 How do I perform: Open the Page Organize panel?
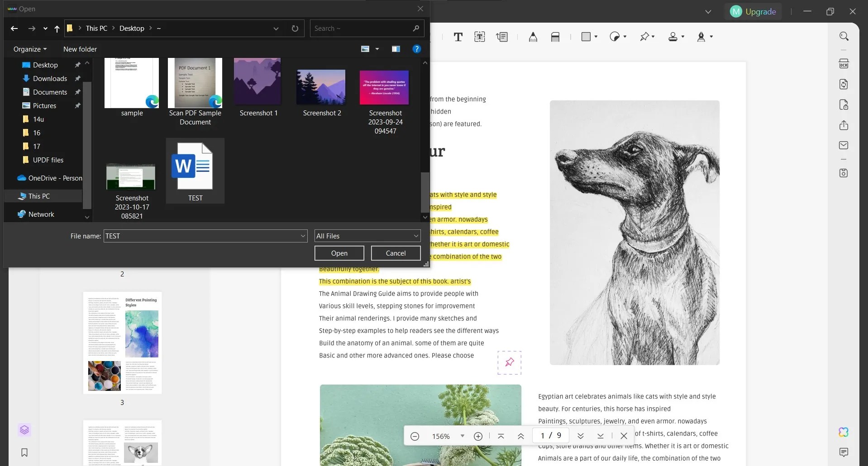24,430
